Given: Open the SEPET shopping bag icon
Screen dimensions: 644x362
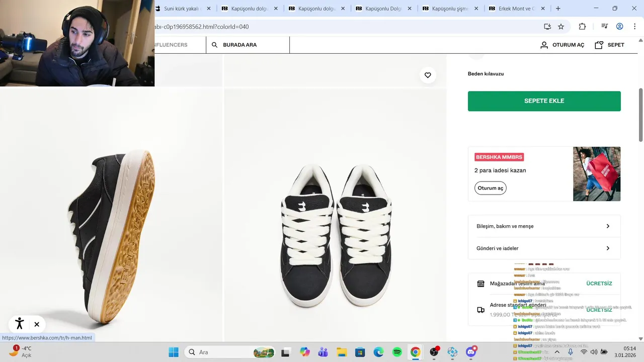Looking at the screenshot, I should (599, 45).
